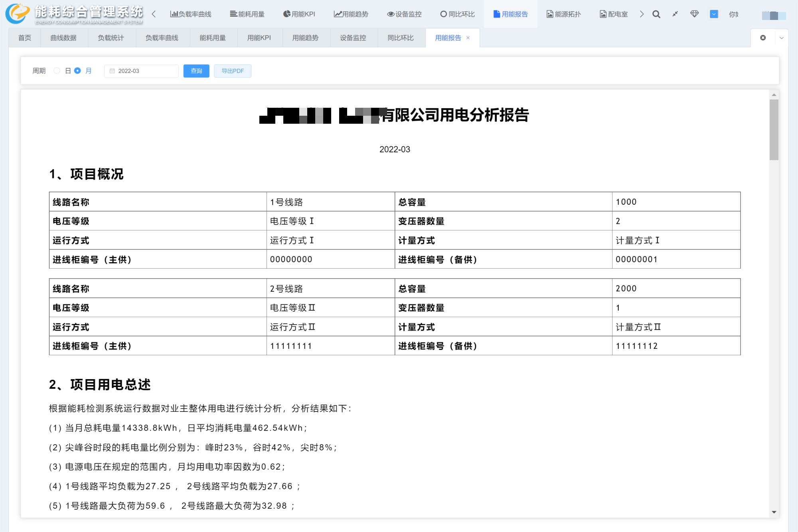Open 配电室 in the top navigation
Image resolution: width=798 pixels, height=532 pixels.
pos(614,14)
